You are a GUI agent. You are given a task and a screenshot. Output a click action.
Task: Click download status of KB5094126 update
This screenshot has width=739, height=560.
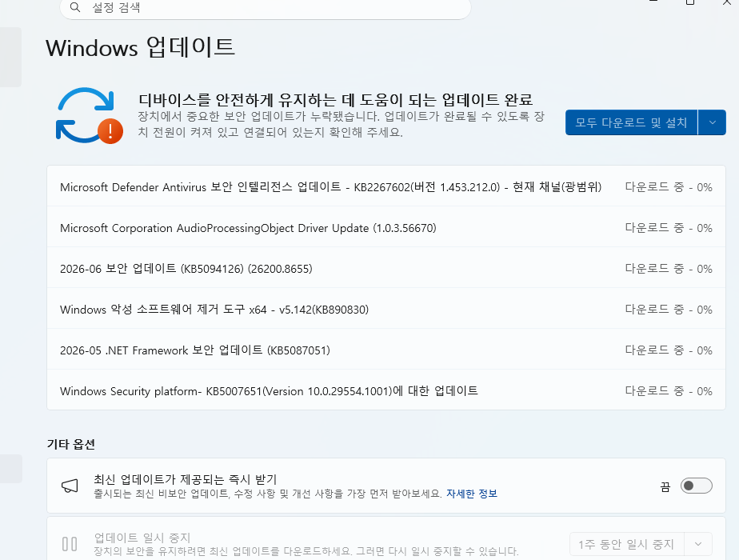click(669, 269)
